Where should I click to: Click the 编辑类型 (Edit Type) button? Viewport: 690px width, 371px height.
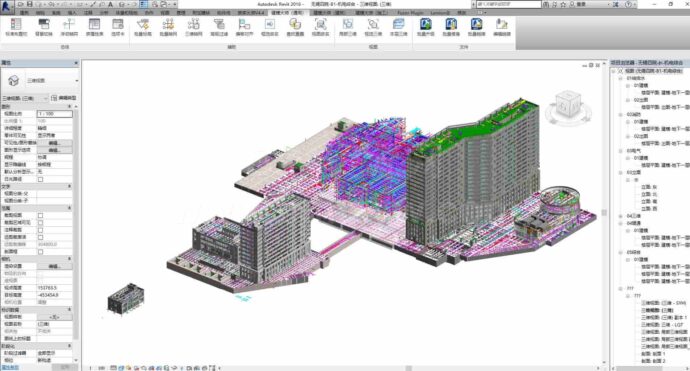tap(64, 98)
